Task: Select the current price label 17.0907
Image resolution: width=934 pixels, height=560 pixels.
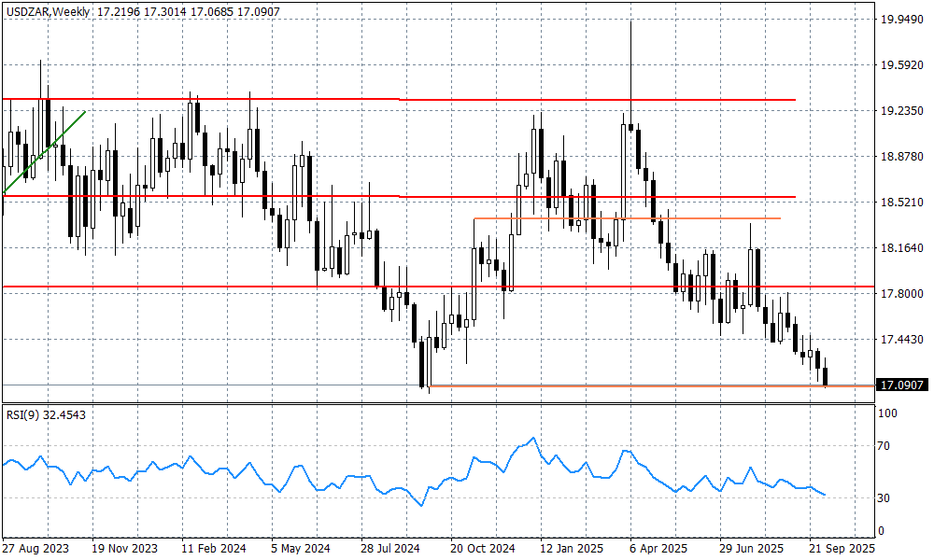Action: [x=901, y=385]
